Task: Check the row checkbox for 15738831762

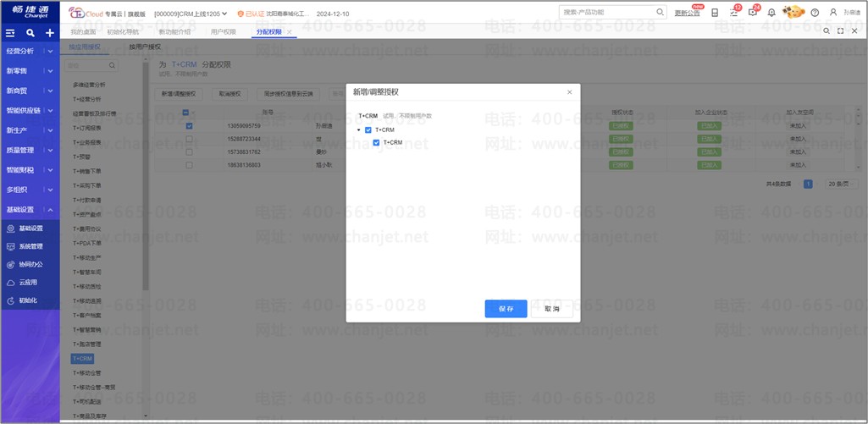Action: 190,151
